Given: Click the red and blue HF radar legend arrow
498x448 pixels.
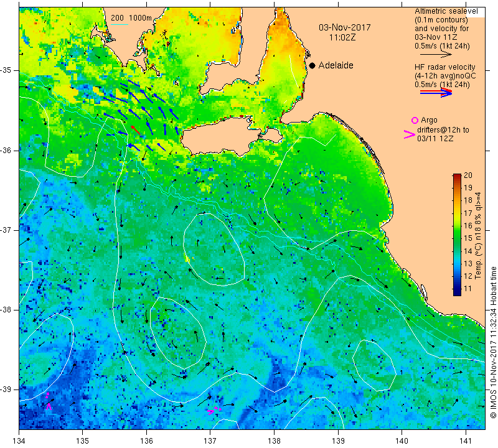Looking at the screenshot, I should [x=436, y=92].
